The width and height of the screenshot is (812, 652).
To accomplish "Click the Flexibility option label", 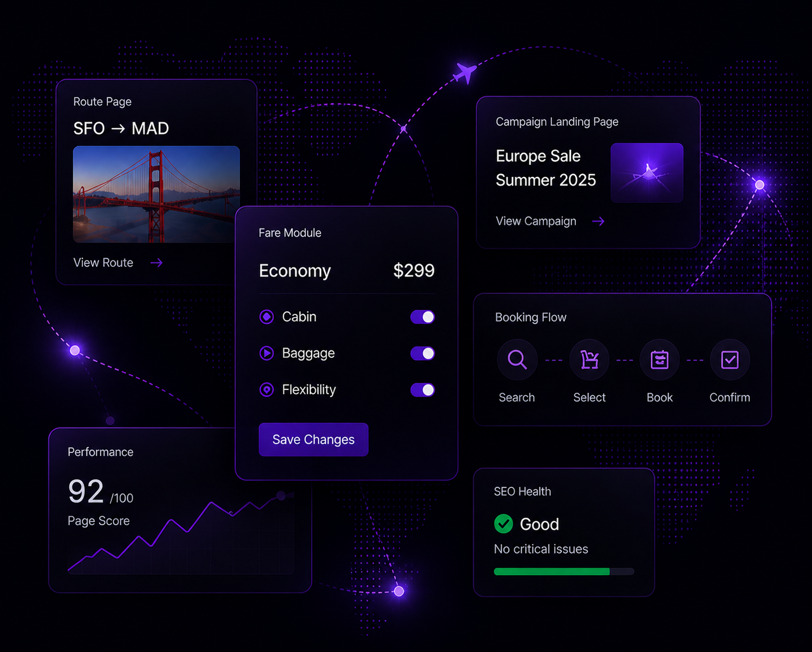I will click(x=309, y=390).
